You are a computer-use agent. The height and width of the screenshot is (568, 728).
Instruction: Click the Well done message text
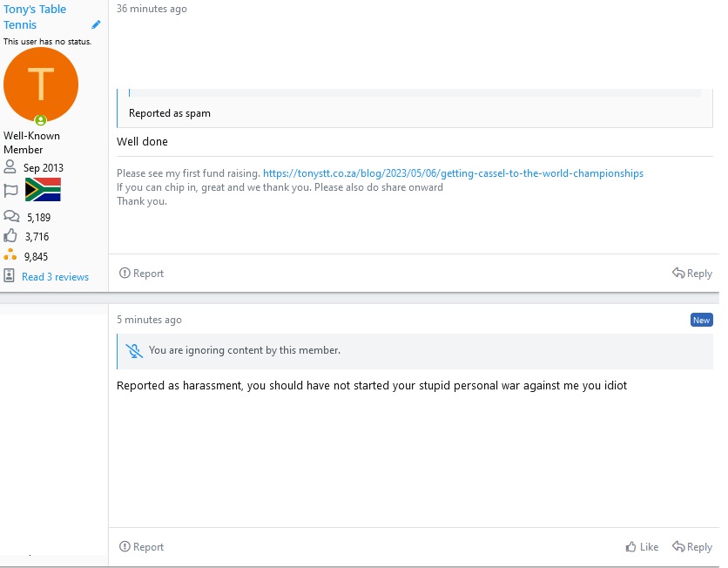coord(142,142)
